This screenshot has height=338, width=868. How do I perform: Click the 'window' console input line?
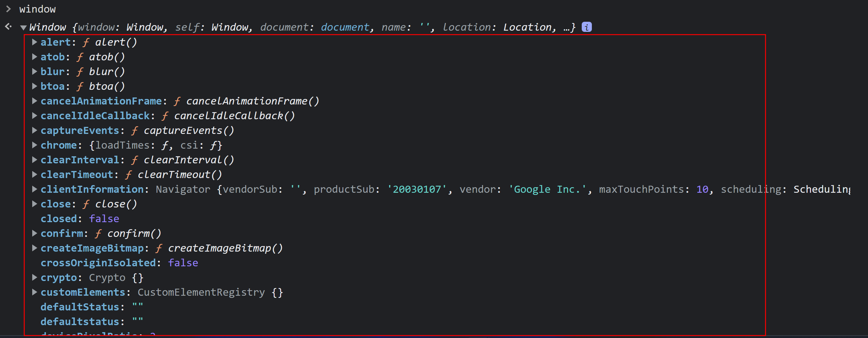[37, 9]
